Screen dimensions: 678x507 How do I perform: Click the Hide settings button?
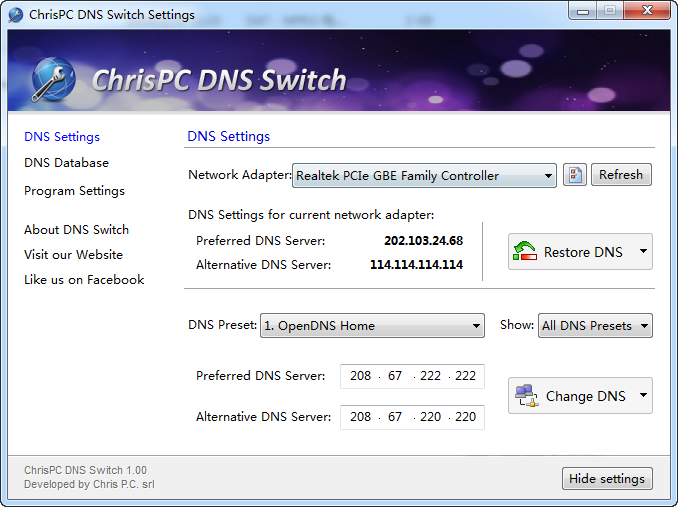point(607,479)
